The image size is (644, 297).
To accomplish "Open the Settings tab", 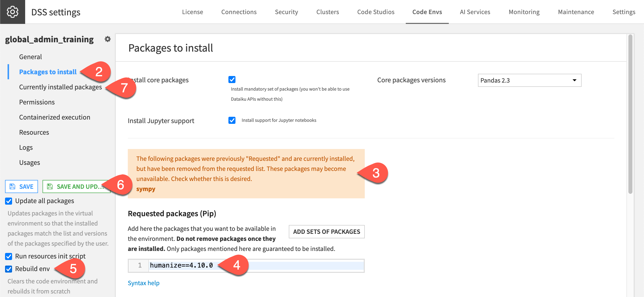I will pos(624,12).
